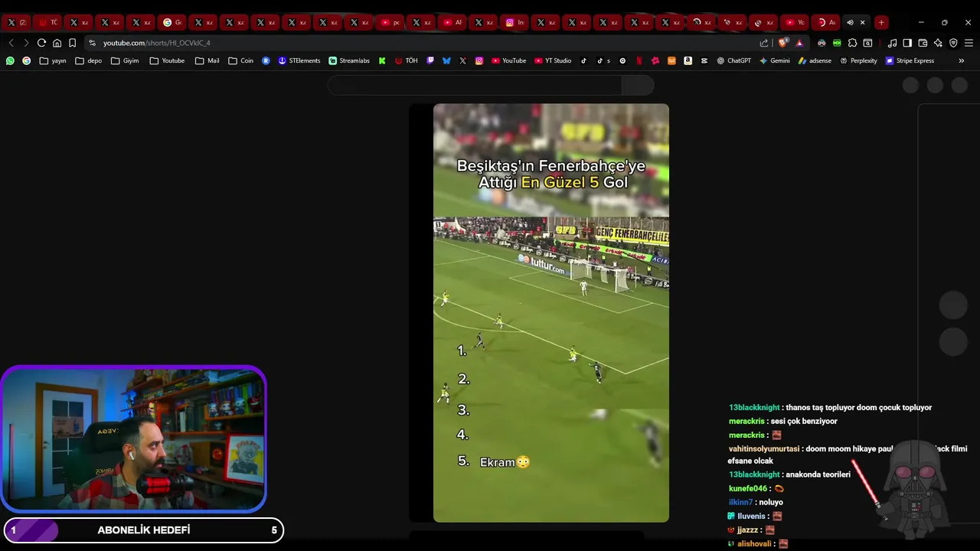Open a new browser tab
The image size is (980, 551).
click(881, 22)
